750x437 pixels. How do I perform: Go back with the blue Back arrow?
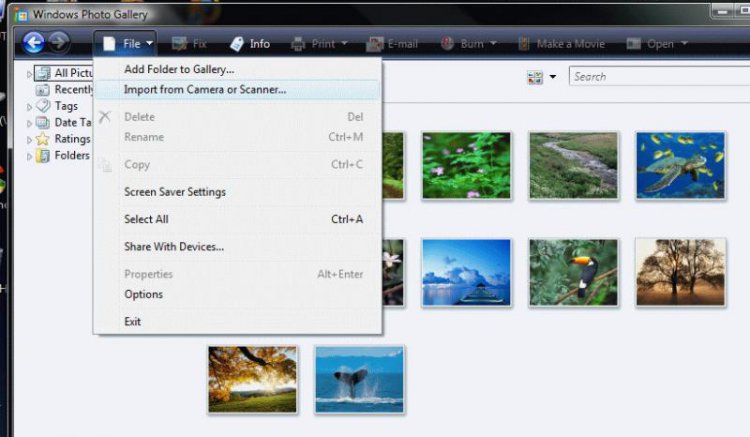[33, 43]
